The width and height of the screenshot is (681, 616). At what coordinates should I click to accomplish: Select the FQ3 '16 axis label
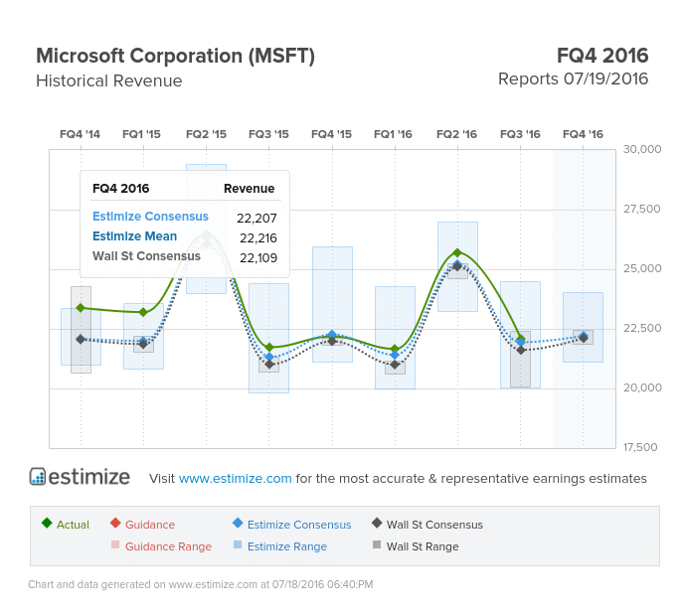tap(520, 134)
